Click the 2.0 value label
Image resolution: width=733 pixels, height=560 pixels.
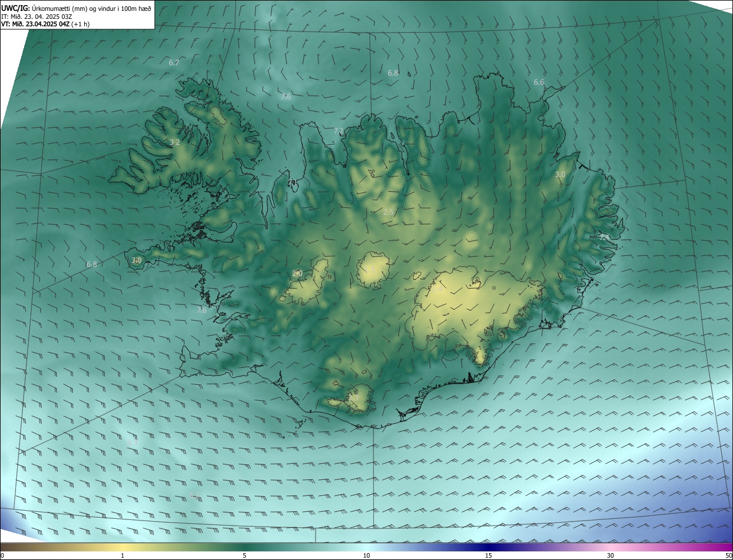[297, 274]
